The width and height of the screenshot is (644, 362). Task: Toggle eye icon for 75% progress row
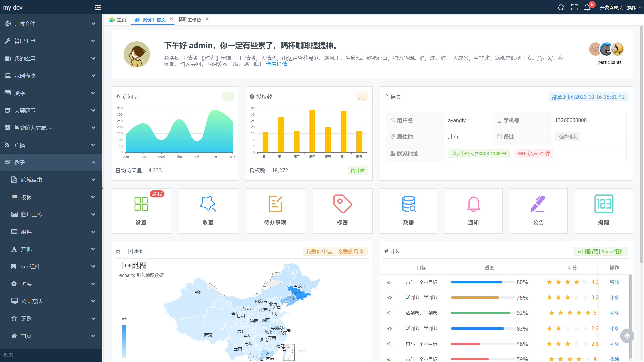click(389, 297)
